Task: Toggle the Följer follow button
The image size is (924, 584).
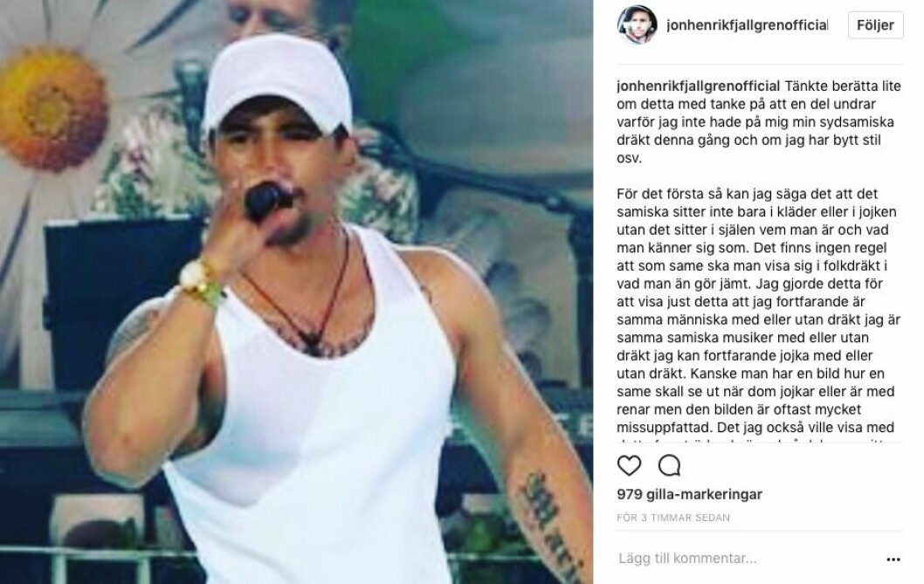Action: pos(876,25)
